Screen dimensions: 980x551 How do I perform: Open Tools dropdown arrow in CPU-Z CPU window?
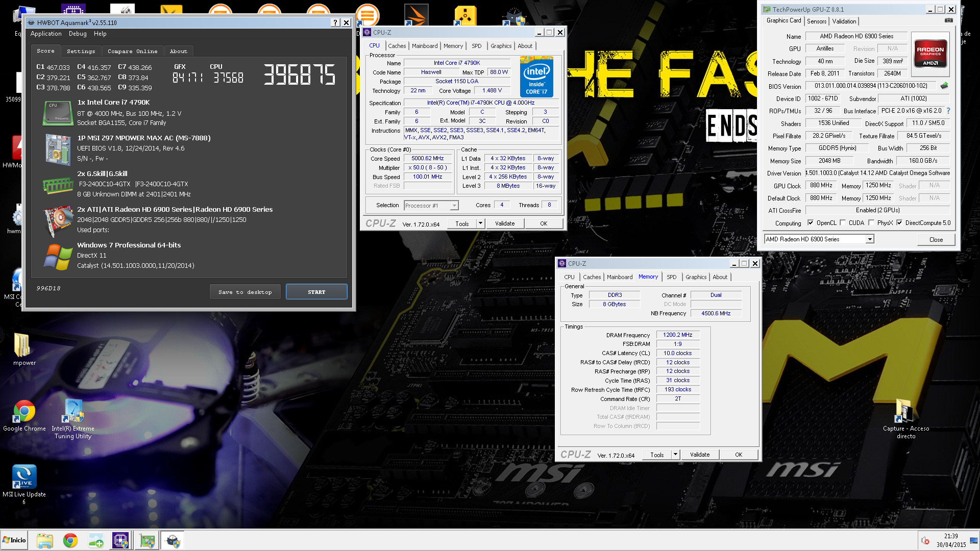pos(480,223)
